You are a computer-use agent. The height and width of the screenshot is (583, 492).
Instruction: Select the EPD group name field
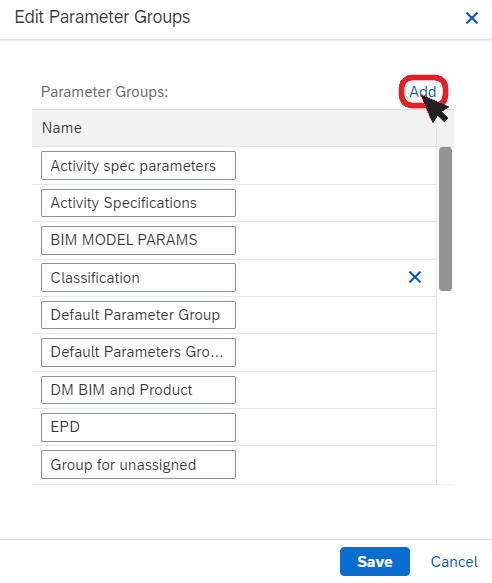click(138, 427)
